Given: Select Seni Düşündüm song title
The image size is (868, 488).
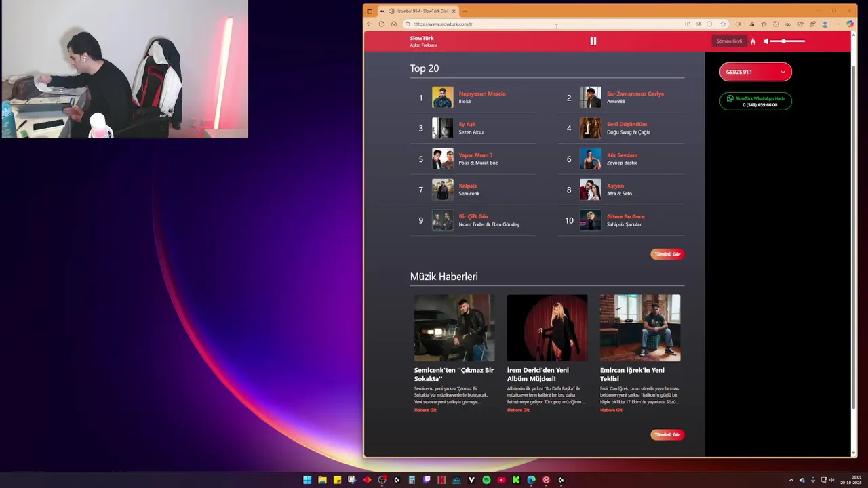Looking at the screenshot, I should (627, 124).
